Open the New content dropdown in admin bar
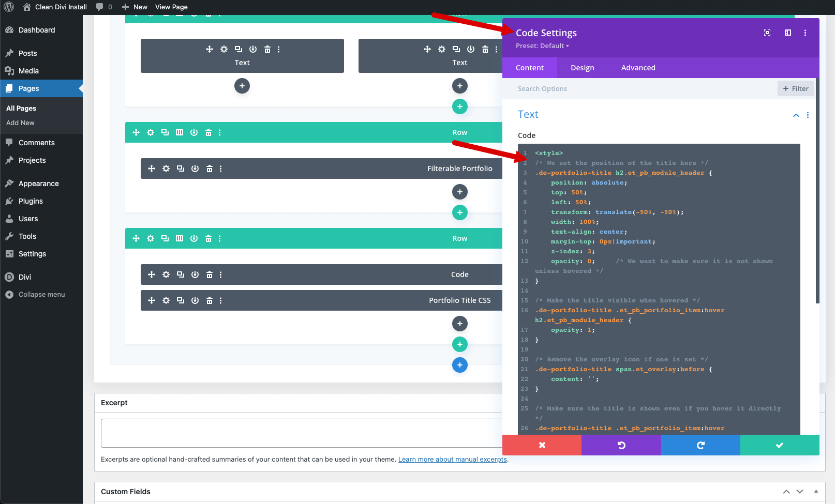 135,7
